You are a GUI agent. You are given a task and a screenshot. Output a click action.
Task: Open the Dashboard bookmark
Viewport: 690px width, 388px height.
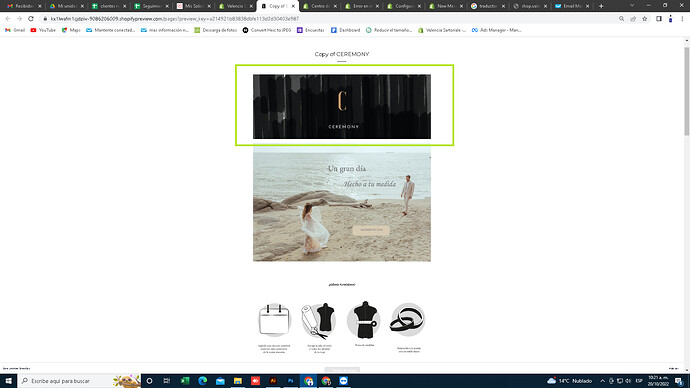[345, 30]
